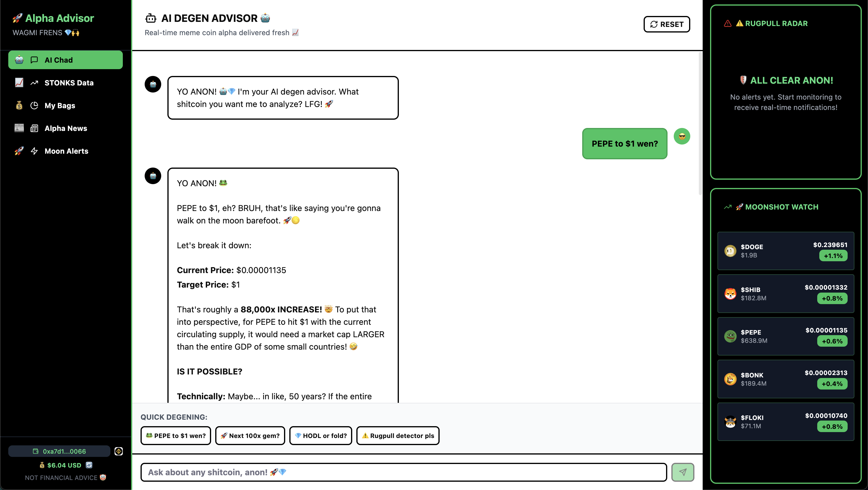The width and height of the screenshot is (868, 490).
Task: Click the PEPE frog icon in Moonshot Watch
Action: [x=730, y=336]
